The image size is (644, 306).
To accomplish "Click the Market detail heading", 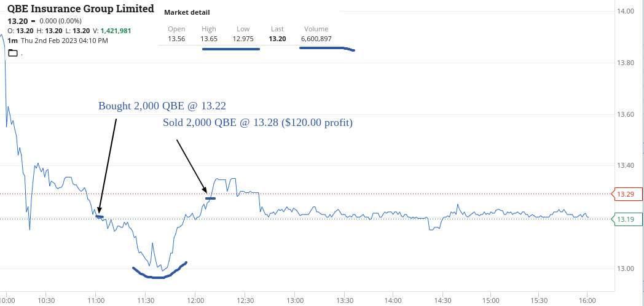I will (x=187, y=12).
